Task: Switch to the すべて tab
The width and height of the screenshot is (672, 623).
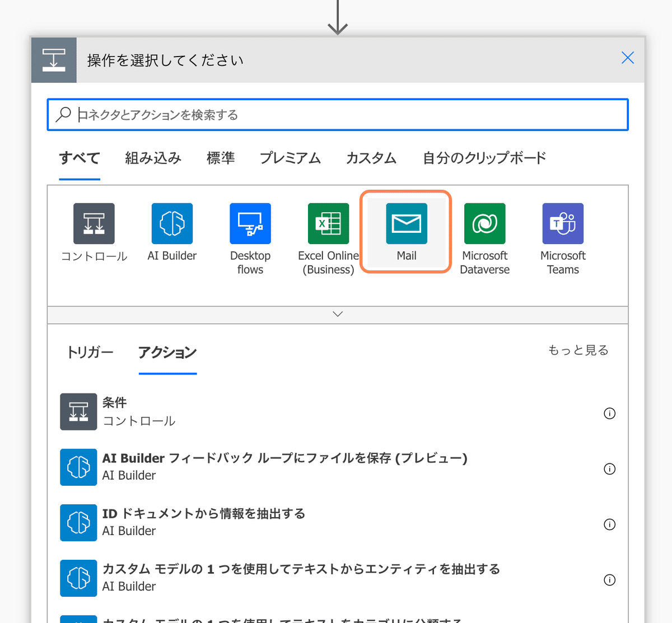Action: (x=80, y=158)
